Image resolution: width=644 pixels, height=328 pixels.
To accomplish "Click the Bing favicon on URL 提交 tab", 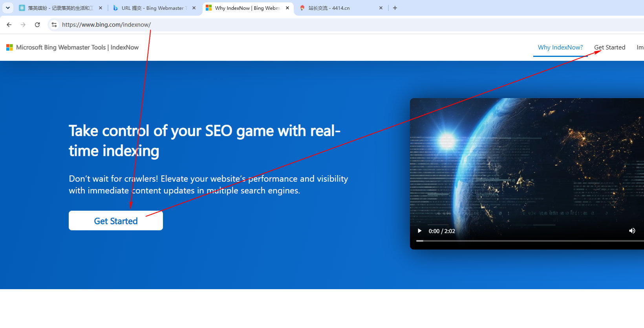I will (x=115, y=8).
